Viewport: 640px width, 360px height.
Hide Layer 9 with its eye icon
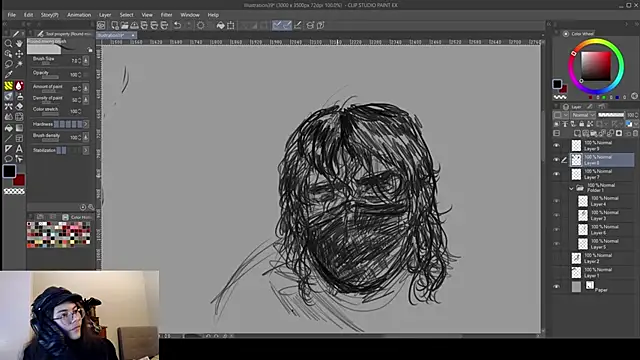556,146
